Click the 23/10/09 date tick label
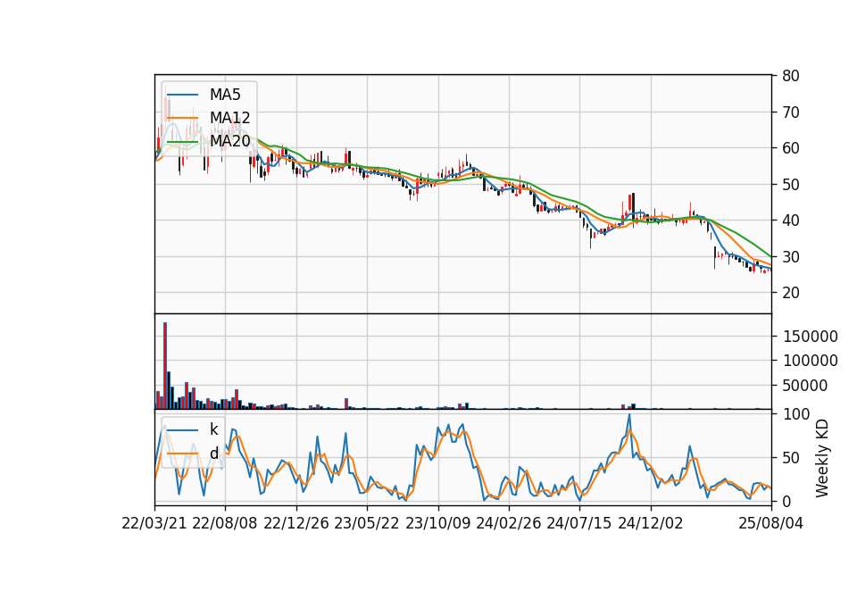The width and height of the screenshot is (857, 616). (x=437, y=523)
